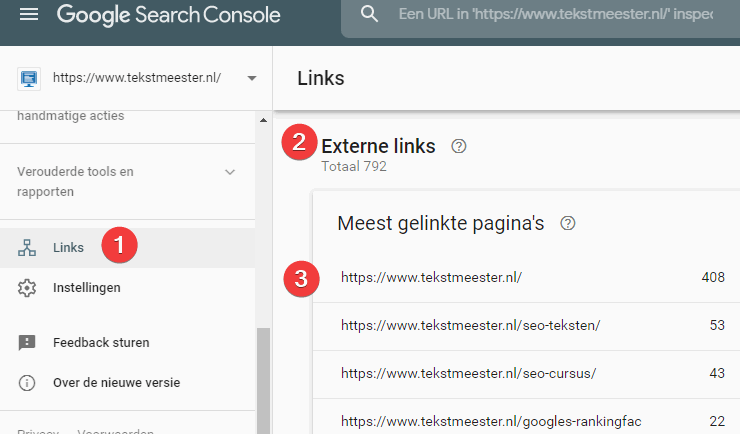Click the handmatige acties sidebar item
The width and height of the screenshot is (740, 434).
[x=71, y=116]
